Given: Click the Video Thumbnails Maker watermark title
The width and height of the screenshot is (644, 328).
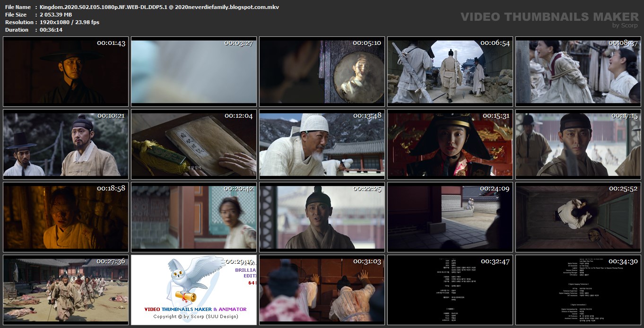Looking at the screenshot, I should pyautogui.click(x=549, y=17).
